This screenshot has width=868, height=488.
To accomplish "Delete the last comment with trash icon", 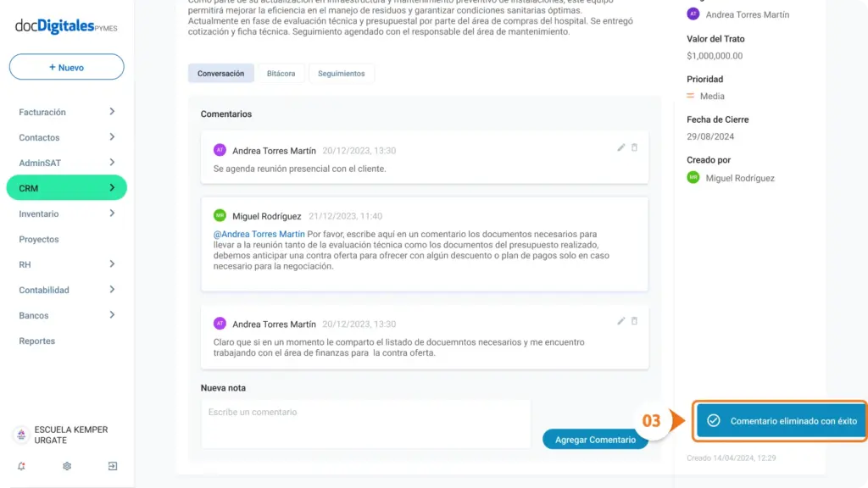I will 634,321.
